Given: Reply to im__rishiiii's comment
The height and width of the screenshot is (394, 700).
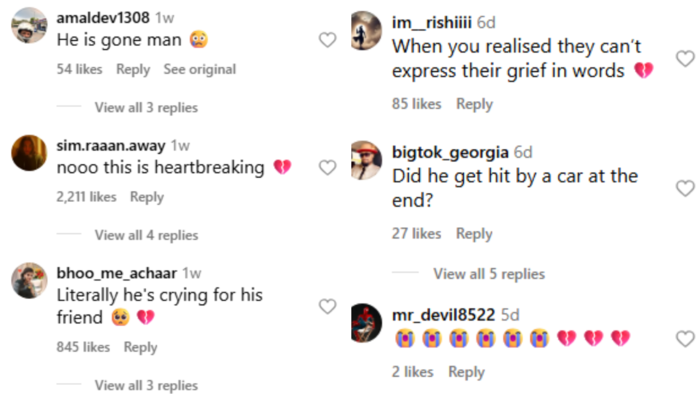Looking at the screenshot, I should [475, 104].
